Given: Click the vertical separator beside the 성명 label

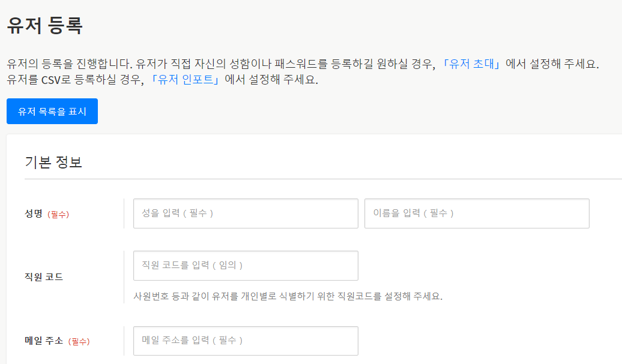Looking at the screenshot, I should (124, 213).
